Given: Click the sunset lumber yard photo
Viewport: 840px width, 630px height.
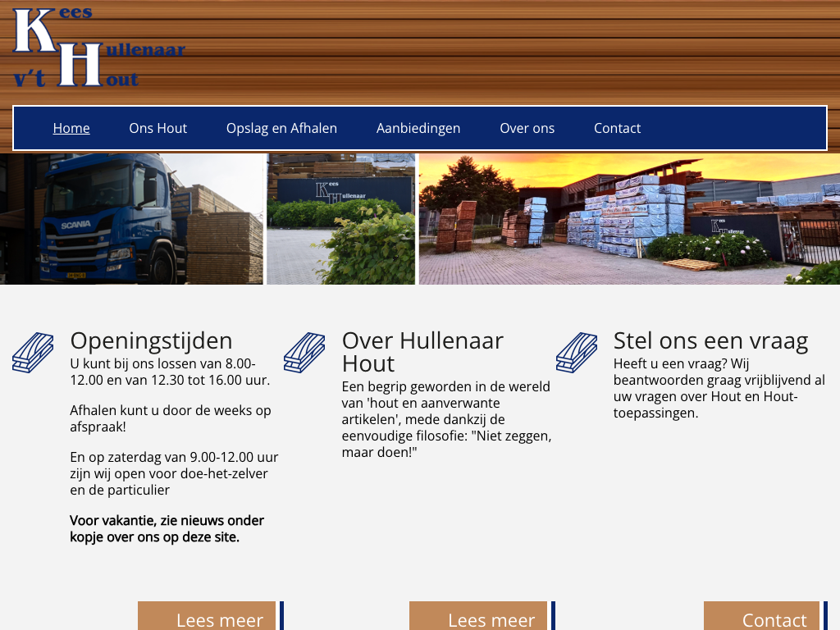Looking at the screenshot, I should click(x=629, y=219).
